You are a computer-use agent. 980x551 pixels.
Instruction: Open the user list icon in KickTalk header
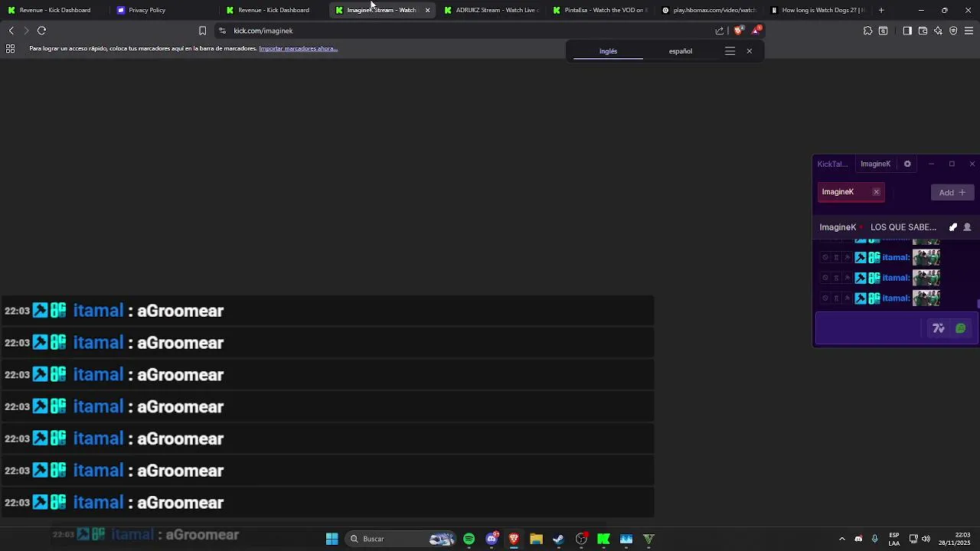coord(967,227)
